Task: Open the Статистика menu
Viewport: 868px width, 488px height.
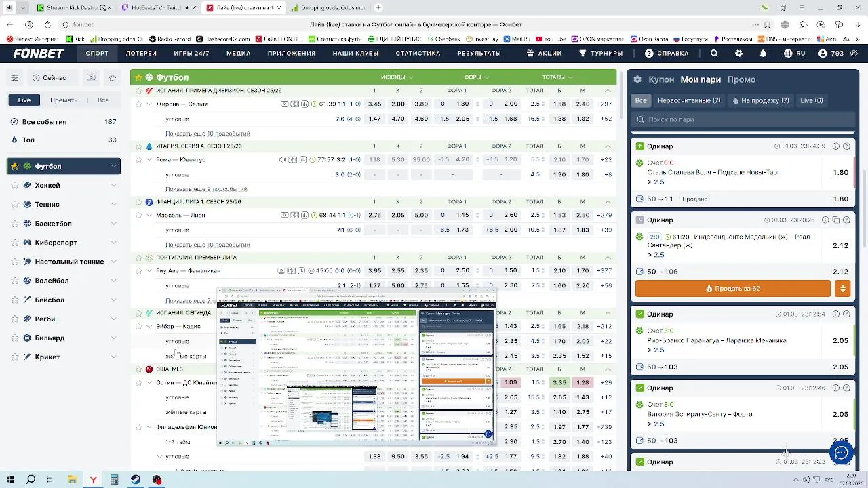Action: (418, 54)
